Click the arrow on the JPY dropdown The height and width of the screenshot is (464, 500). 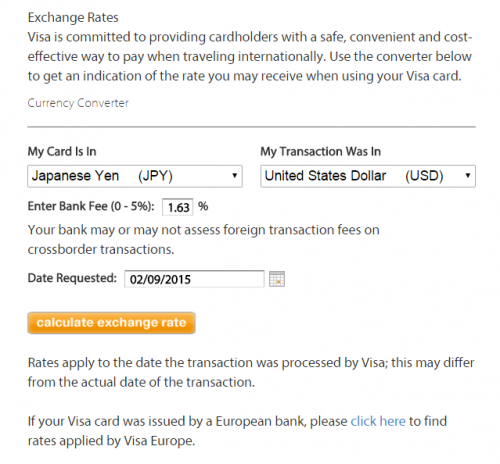235,176
